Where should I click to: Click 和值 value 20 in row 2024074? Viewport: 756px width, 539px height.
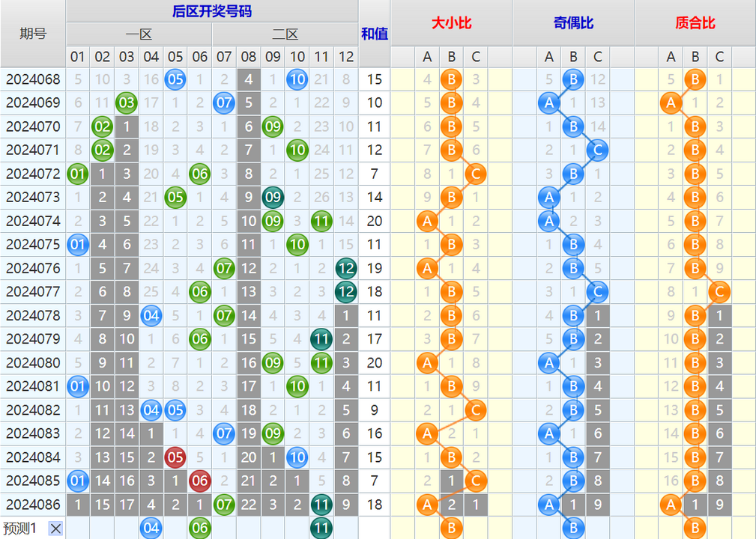pyautogui.click(x=375, y=221)
